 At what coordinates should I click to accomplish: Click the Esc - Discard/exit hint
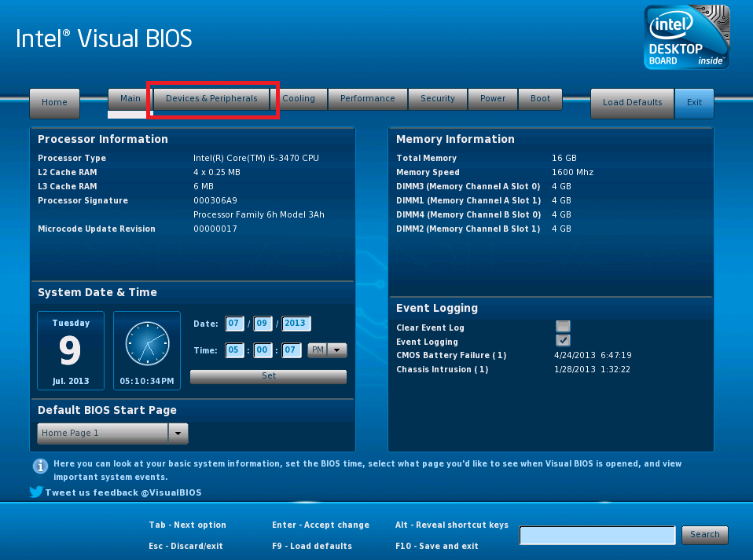[x=185, y=546]
